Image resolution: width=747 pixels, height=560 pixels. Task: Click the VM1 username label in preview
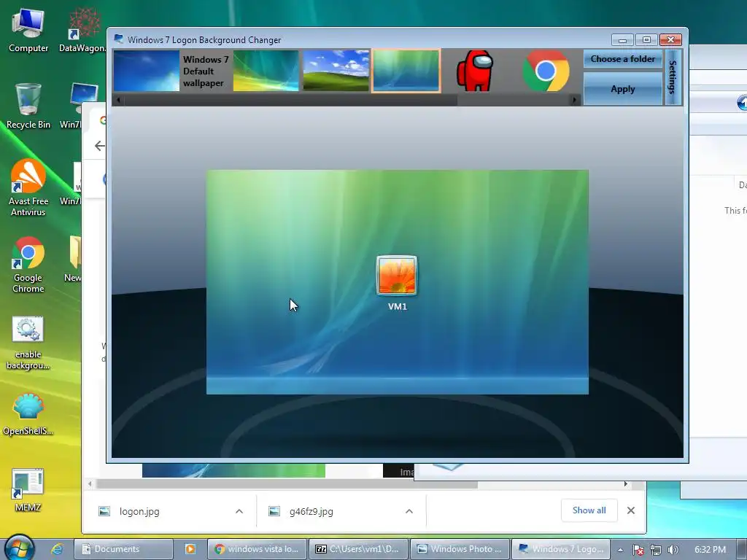pyautogui.click(x=398, y=307)
